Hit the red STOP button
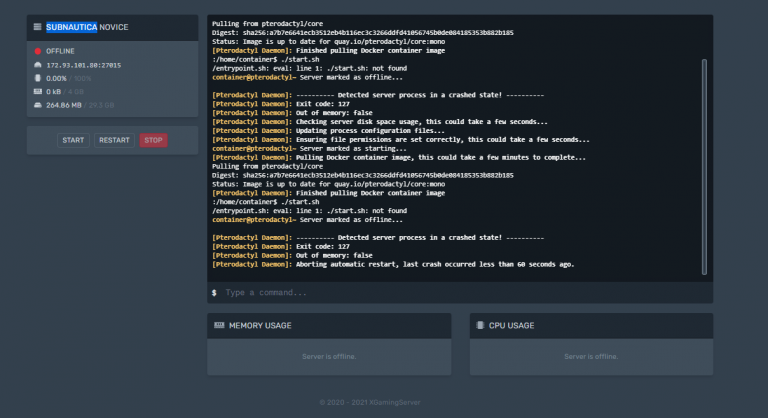This screenshot has width=768, height=418. tap(153, 141)
